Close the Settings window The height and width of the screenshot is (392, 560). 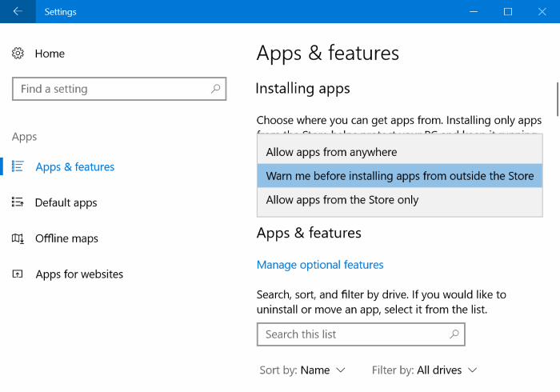tap(542, 11)
